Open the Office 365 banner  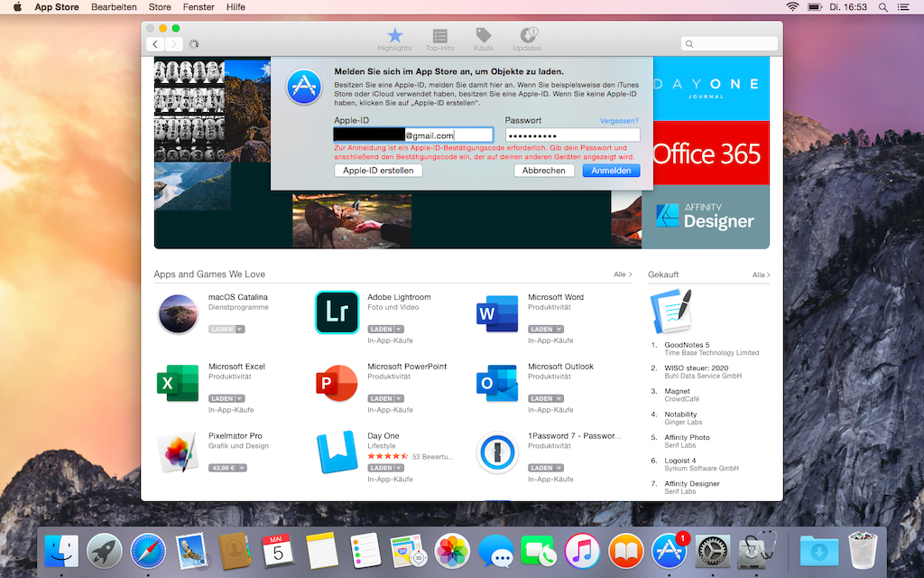click(x=711, y=154)
